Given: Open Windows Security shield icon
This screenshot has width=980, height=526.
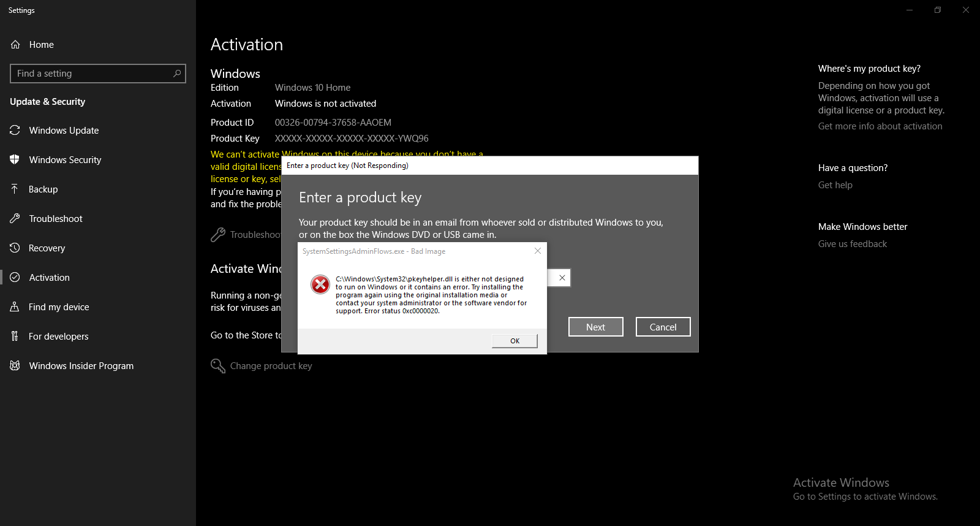Looking at the screenshot, I should click(x=15, y=160).
